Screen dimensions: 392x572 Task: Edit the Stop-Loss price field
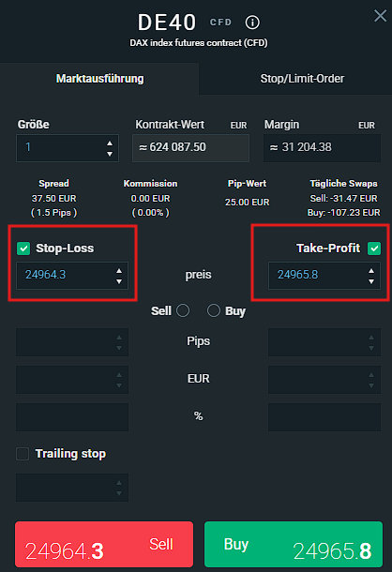pyautogui.click(x=66, y=276)
